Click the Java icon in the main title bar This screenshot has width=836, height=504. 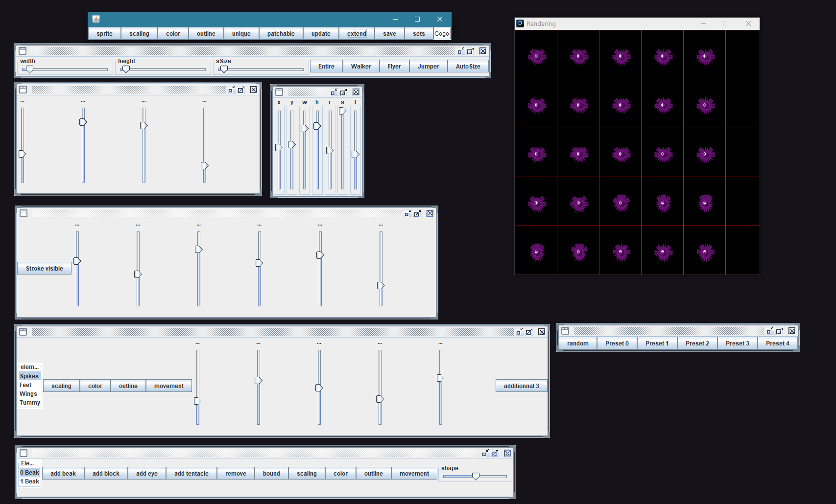(96, 19)
